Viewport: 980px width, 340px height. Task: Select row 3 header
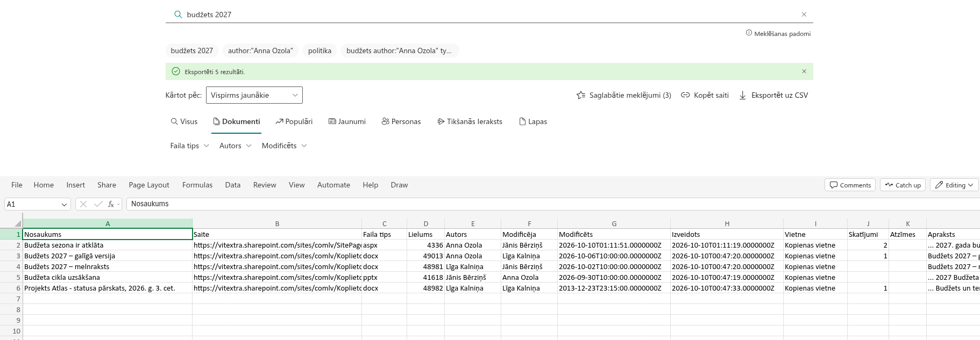coord(11,256)
